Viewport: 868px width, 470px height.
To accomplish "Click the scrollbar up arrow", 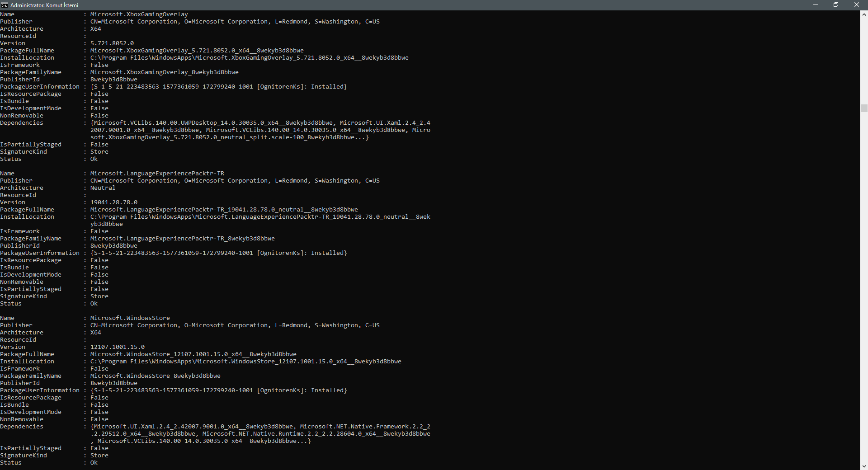I will click(864, 14).
